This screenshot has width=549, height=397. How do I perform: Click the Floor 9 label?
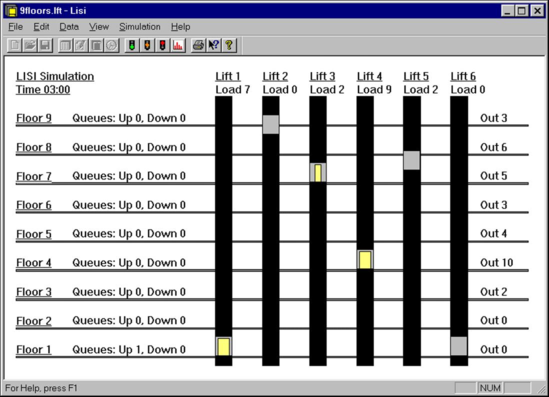[34, 118]
